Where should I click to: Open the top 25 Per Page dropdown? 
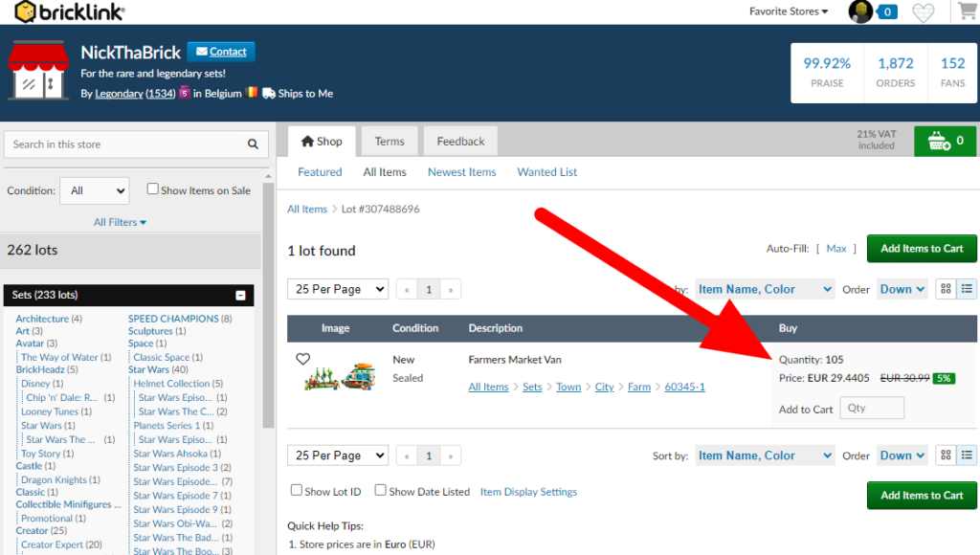338,289
